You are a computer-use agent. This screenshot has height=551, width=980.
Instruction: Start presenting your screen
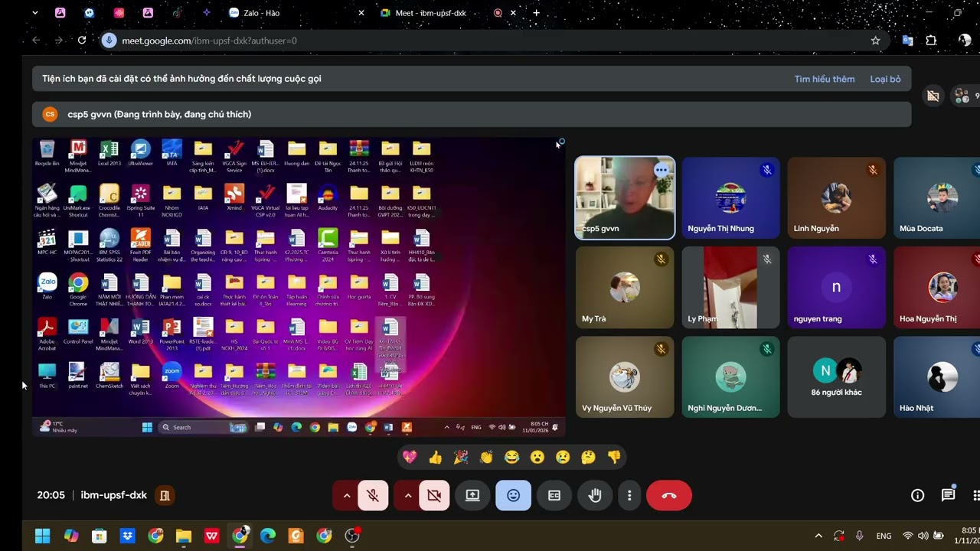(472, 495)
